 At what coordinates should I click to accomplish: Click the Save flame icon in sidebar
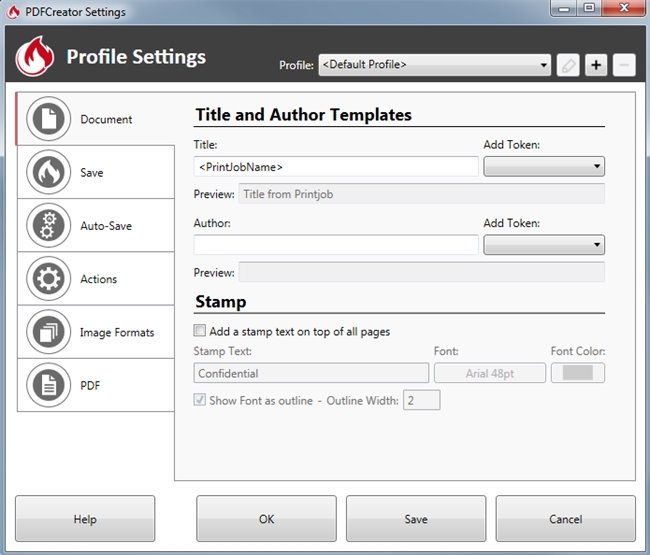tap(47, 173)
